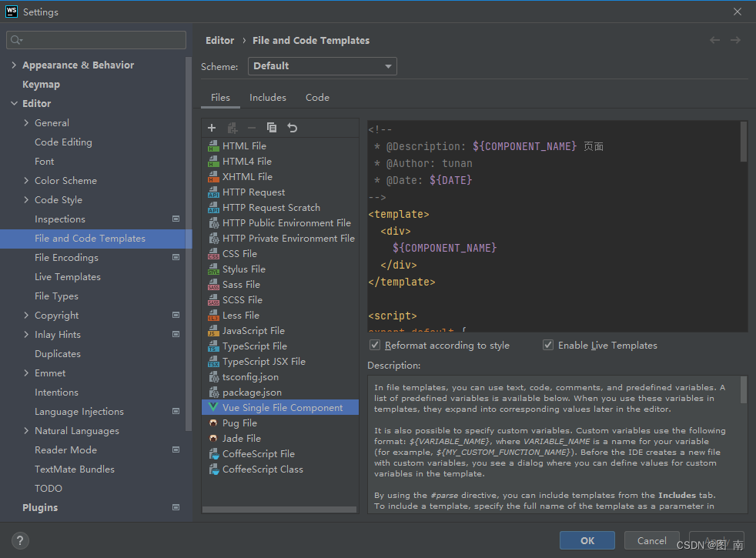Viewport: 756px width, 558px height.
Task: Click the forward navigation arrow
Action: [x=735, y=41]
